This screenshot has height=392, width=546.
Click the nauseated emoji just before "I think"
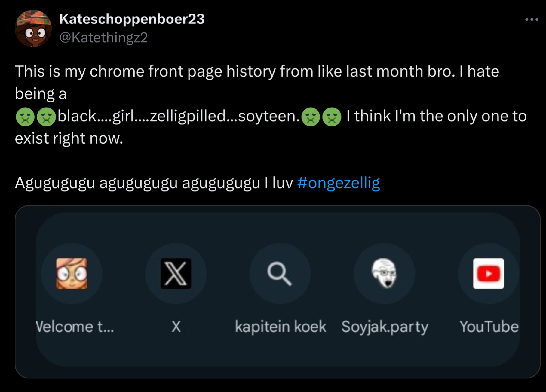pos(332,117)
